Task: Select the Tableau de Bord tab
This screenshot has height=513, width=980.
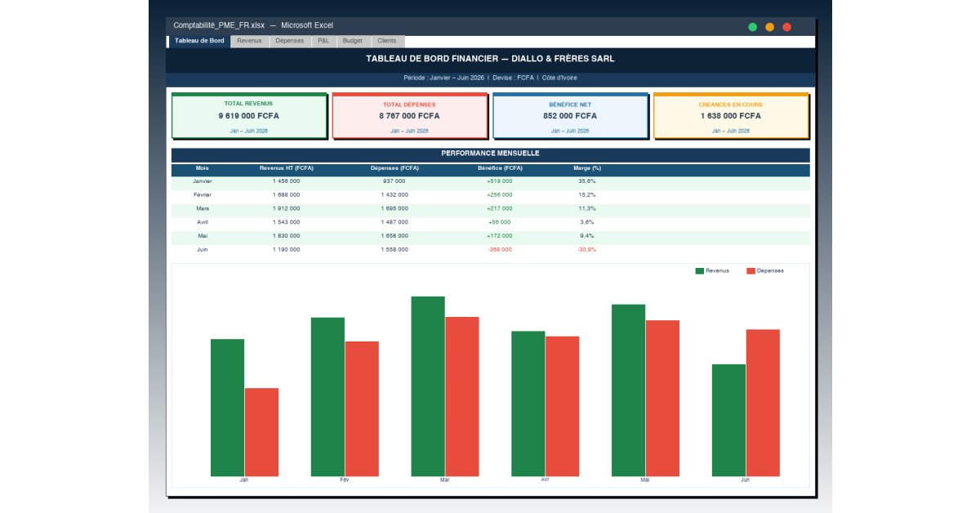Action: (x=199, y=41)
